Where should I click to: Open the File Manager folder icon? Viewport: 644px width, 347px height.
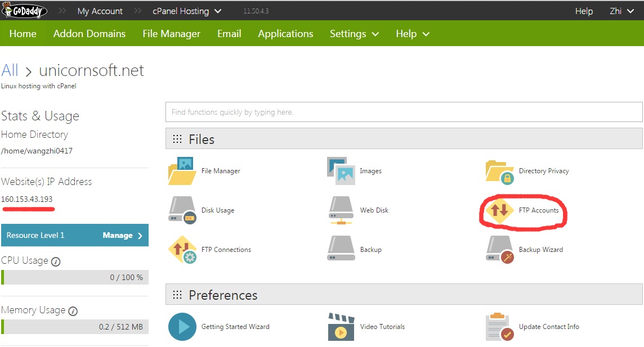click(182, 171)
